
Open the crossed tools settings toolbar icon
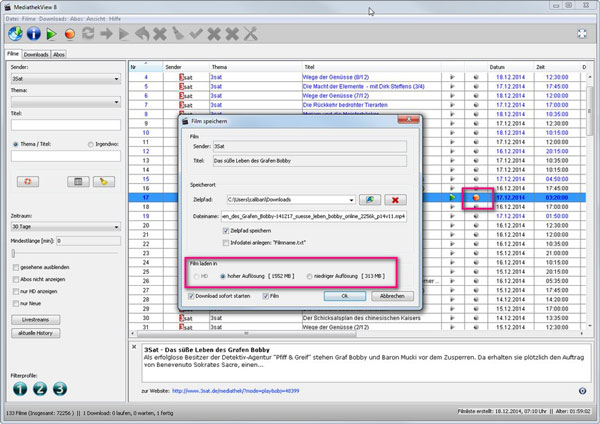pyautogui.click(x=251, y=34)
